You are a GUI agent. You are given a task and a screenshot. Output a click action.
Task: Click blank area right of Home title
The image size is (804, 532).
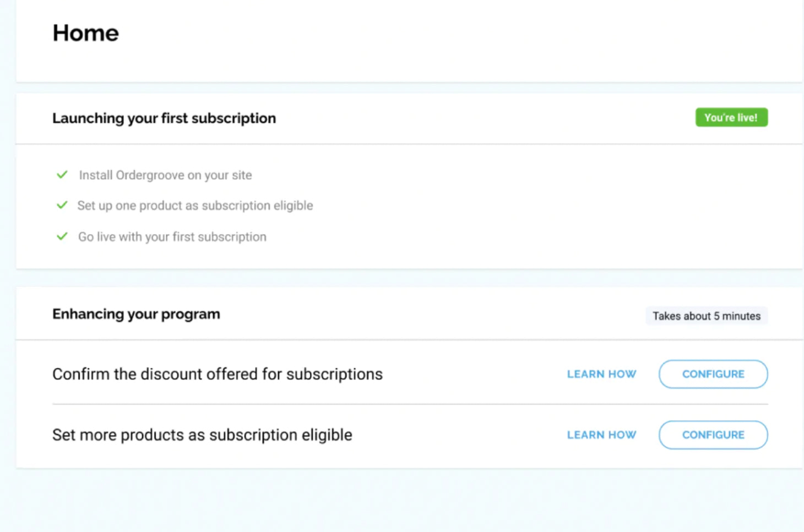(x=441, y=33)
